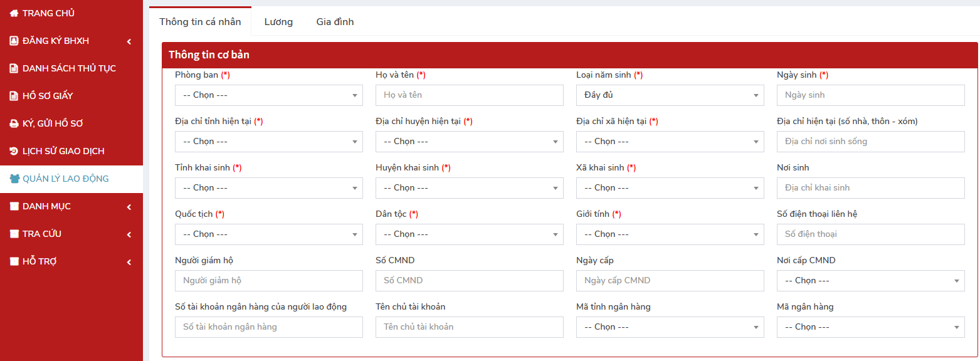
Task: Open the Loại năm sinh dropdown
Action: (670, 95)
